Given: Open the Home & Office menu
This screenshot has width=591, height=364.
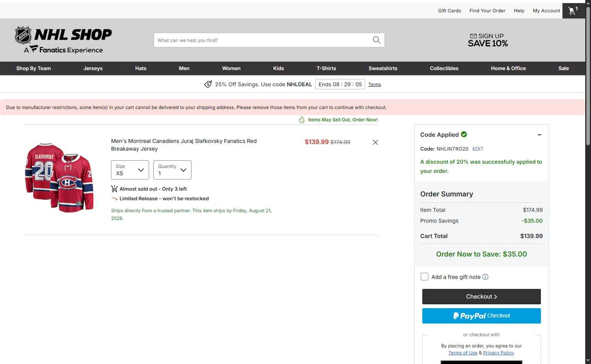Looking at the screenshot, I should (508, 68).
